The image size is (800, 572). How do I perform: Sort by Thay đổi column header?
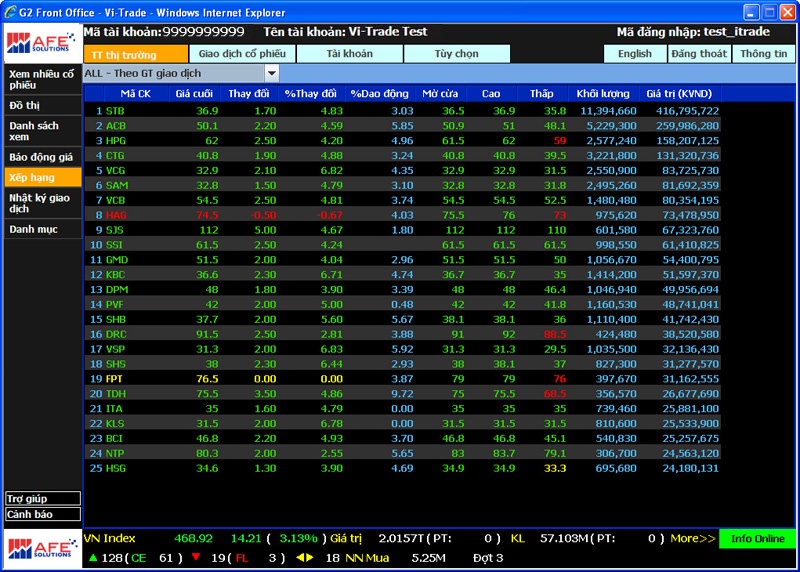tap(248, 93)
